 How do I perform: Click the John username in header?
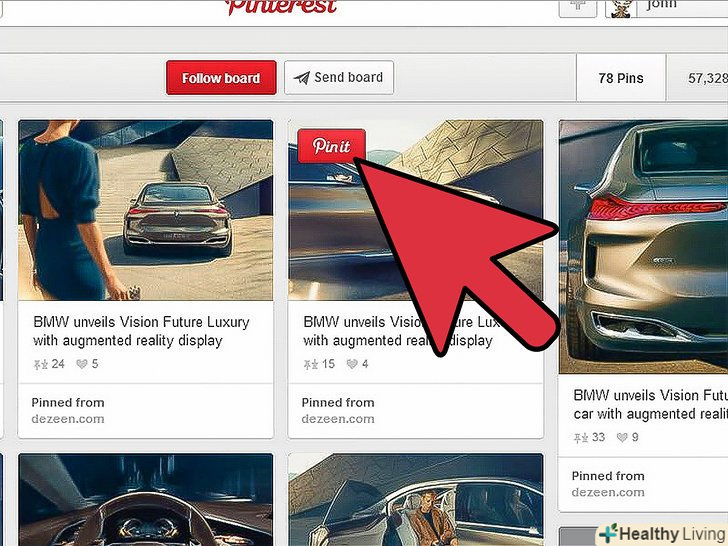coord(661,6)
